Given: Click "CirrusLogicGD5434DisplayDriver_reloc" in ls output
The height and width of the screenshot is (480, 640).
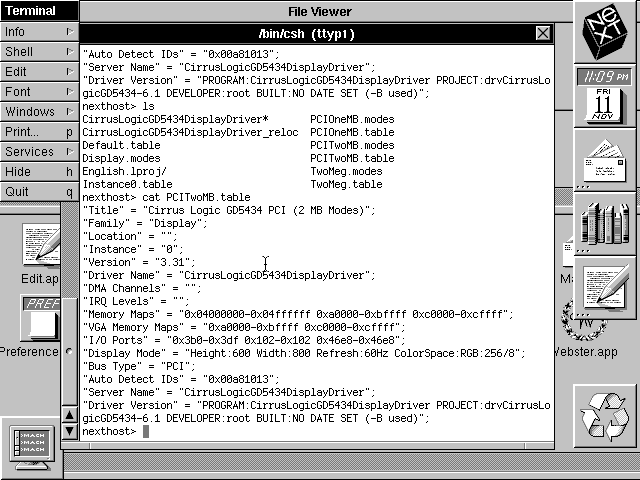Looking at the screenshot, I should (190, 132).
